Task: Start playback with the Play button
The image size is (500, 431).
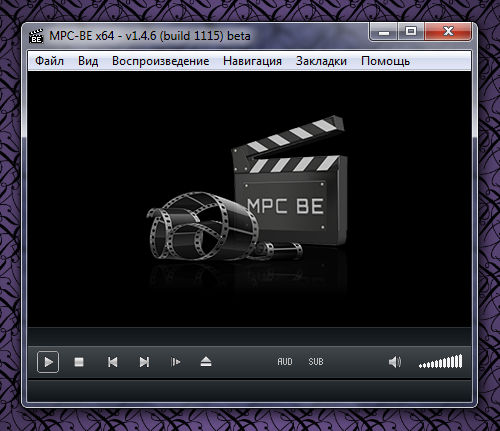Action: point(48,362)
